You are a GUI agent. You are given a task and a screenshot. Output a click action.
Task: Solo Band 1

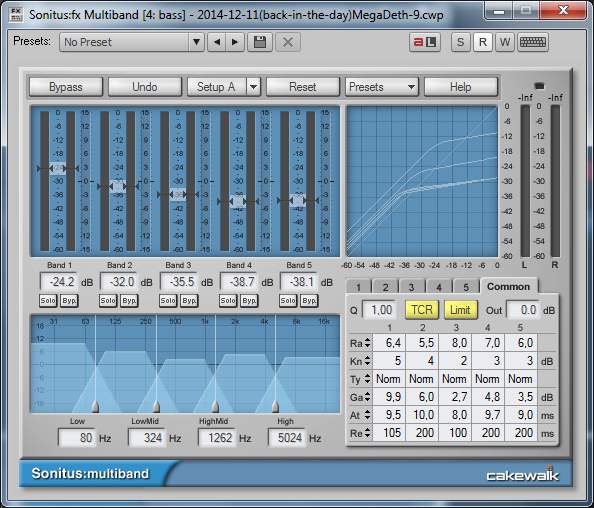48,301
